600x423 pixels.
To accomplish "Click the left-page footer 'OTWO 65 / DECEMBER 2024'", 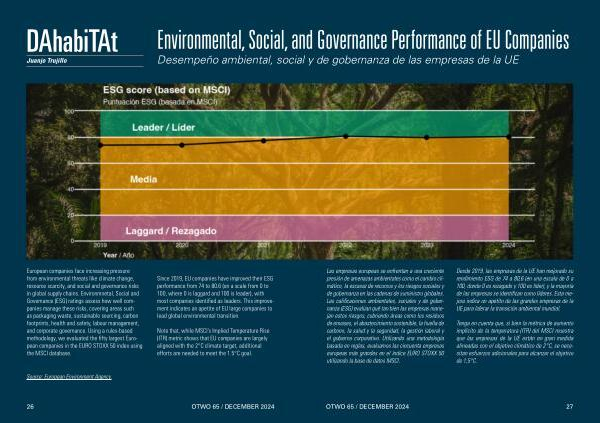I will coord(233,407).
